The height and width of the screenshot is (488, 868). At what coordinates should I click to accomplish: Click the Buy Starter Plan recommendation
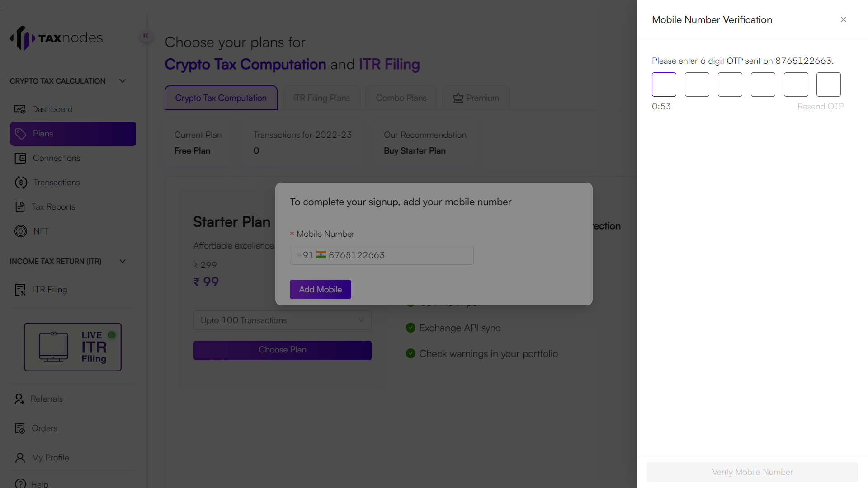(x=415, y=151)
